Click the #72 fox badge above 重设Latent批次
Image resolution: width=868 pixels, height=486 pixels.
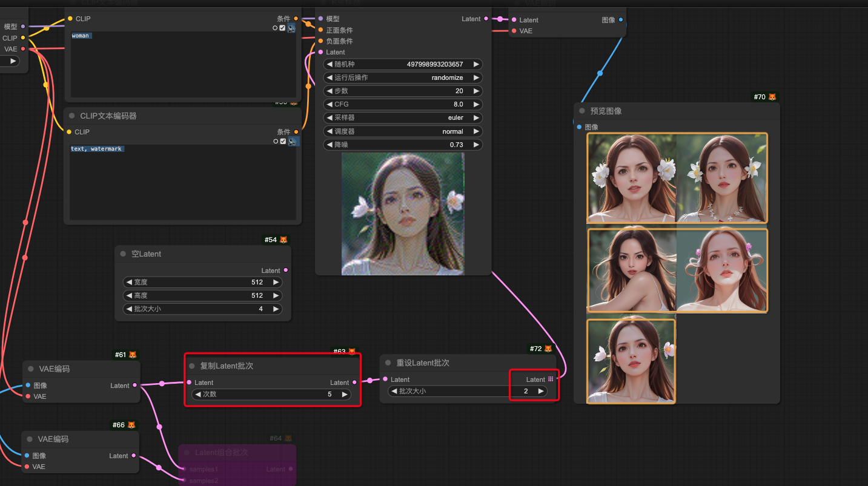[x=541, y=349]
